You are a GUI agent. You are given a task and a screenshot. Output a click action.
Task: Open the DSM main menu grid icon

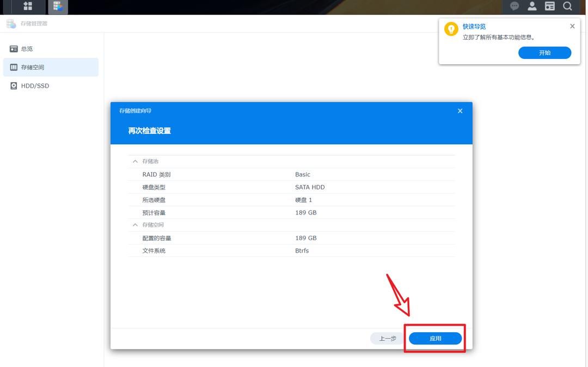(x=28, y=7)
